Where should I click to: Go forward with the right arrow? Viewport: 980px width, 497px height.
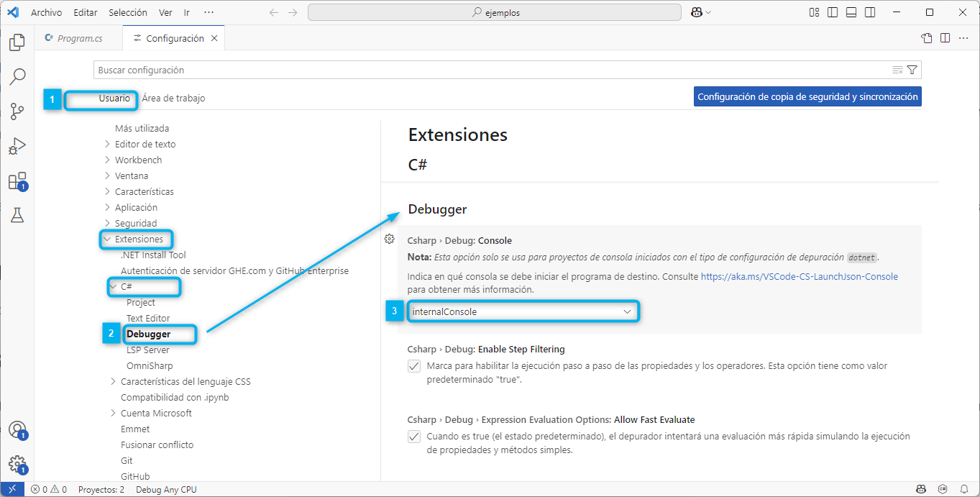click(293, 12)
